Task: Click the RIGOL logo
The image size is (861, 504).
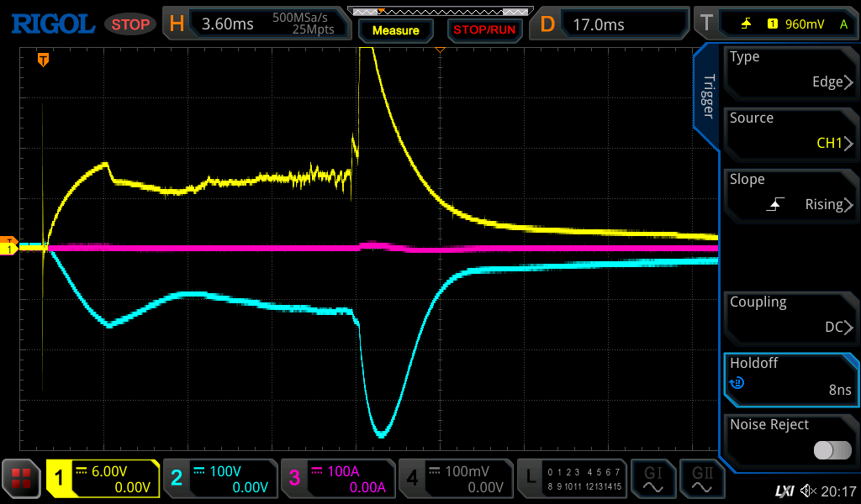Action: pyautogui.click(x=52, y=24)
